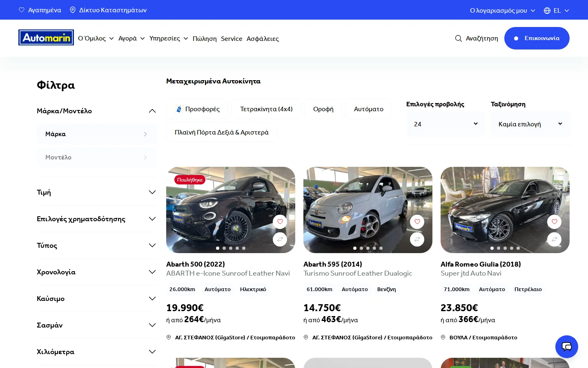Open the EL language globe selector
The height and width of the screenshot is (368, 588).
pyautogui.click(x=557, y=10)
